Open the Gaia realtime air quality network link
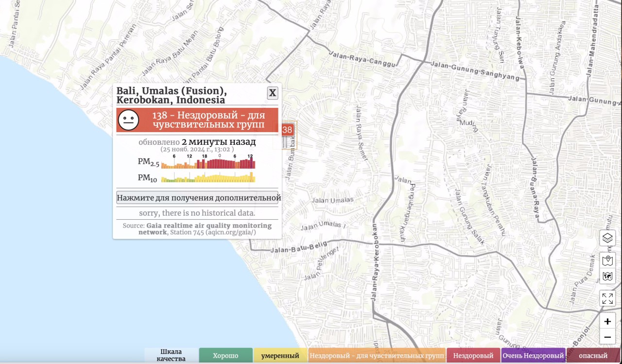The image size is (622, 364). 205,229
